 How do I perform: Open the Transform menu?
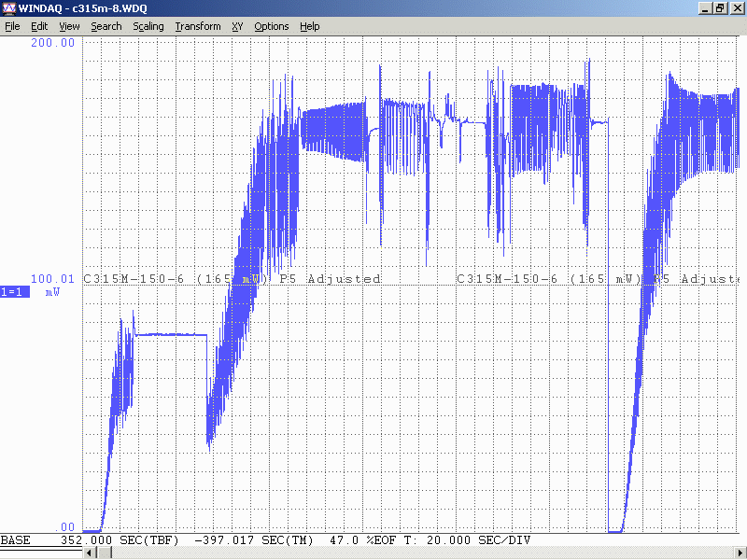pyautogui.click(x=198, y=26)
